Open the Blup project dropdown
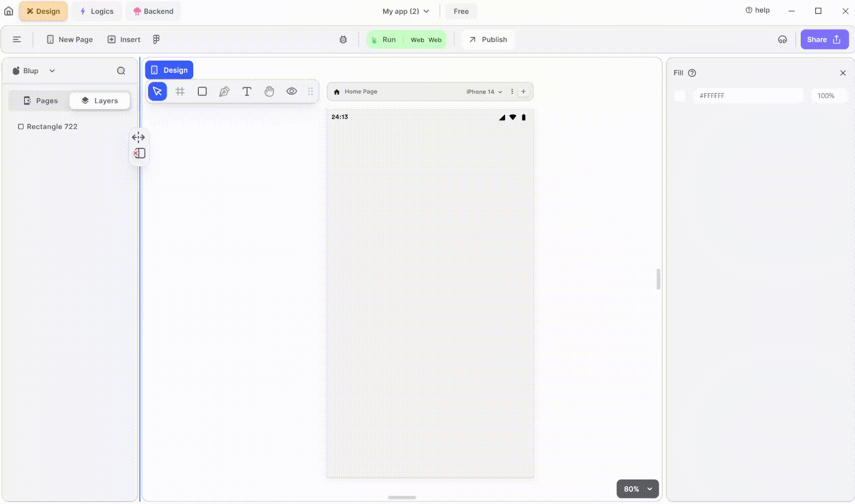 point(33,70)
